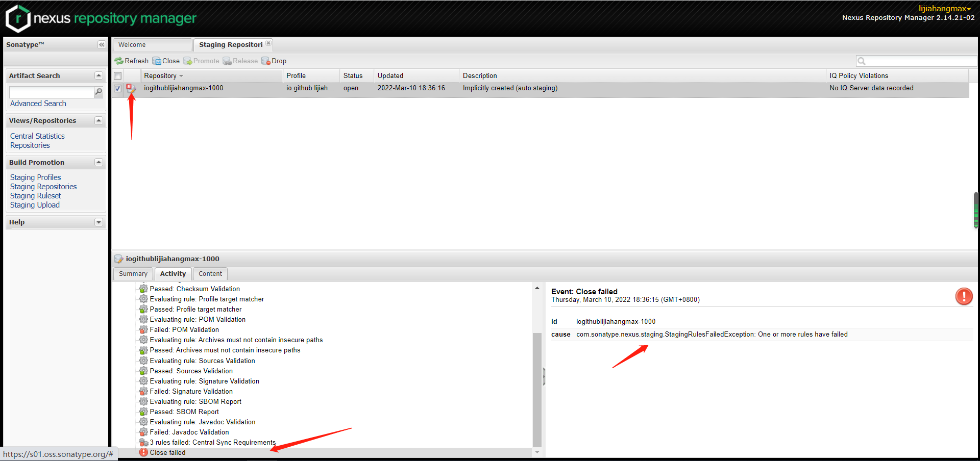980x461 pixels.
Task: Toggle the select-all checkbox in the table header
Action: point(117,76)
